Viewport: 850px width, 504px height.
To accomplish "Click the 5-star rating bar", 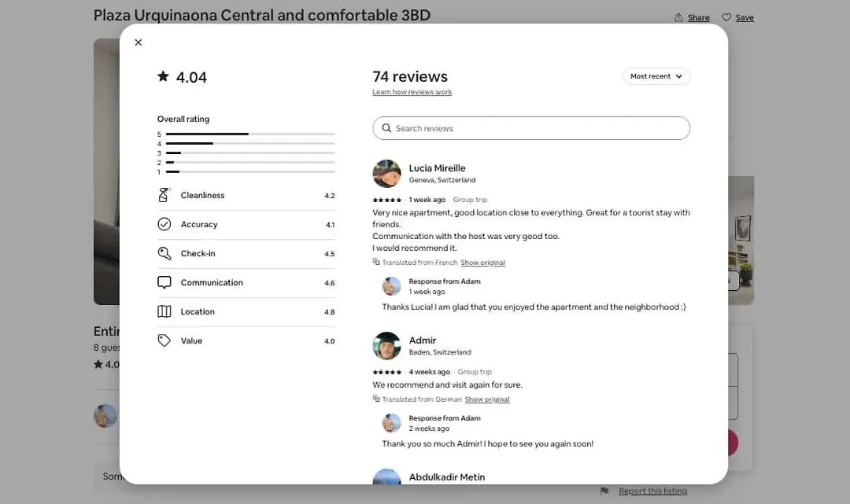I will (x=250, y=134).
